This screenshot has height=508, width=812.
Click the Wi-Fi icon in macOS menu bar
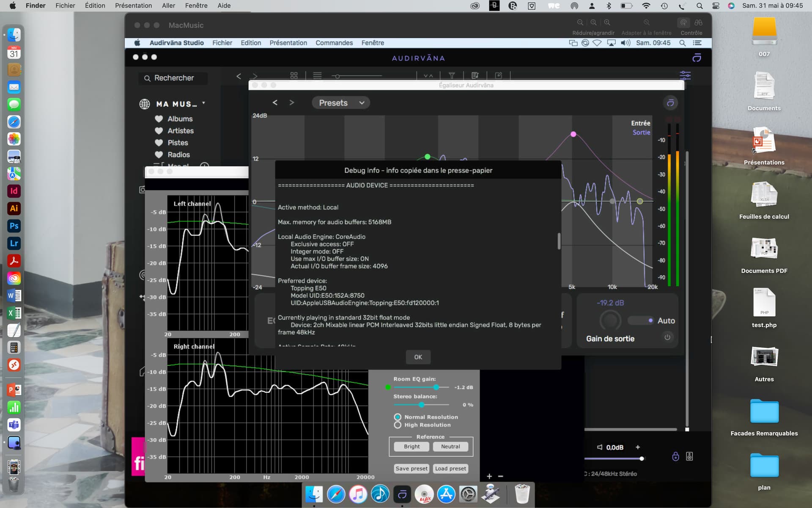click(x=646, y=6)
